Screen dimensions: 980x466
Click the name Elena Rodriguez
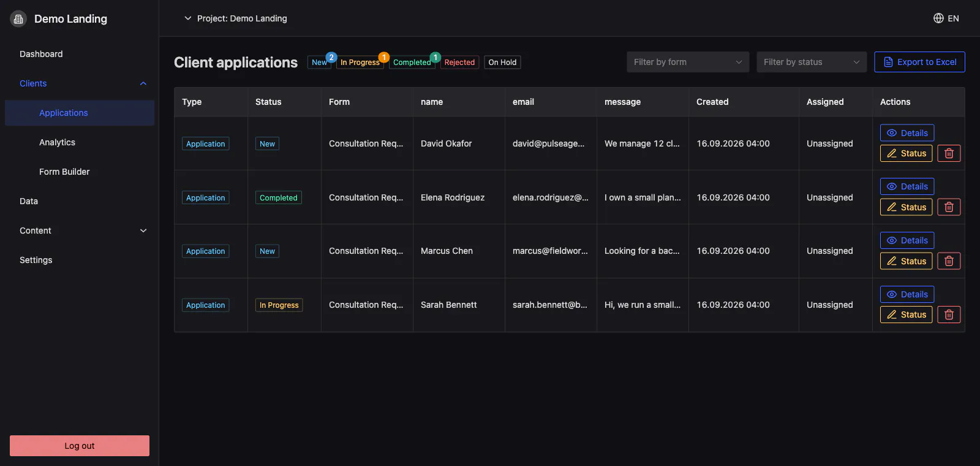[453, 197]
